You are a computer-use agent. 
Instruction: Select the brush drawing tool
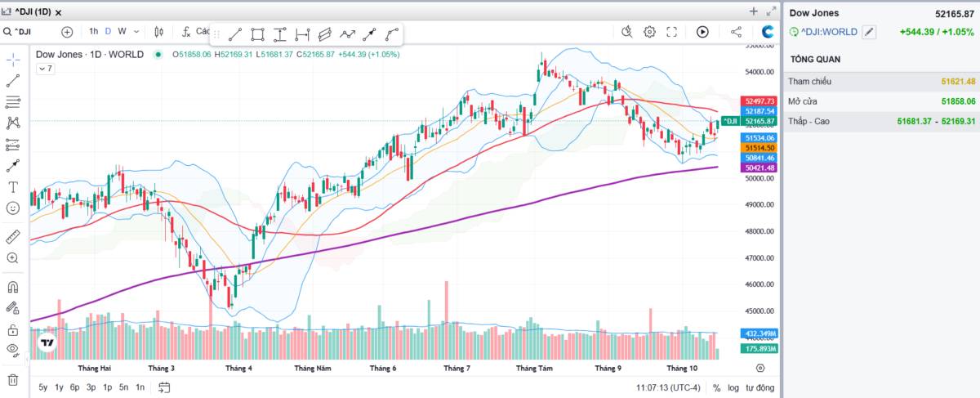(13, 166)
